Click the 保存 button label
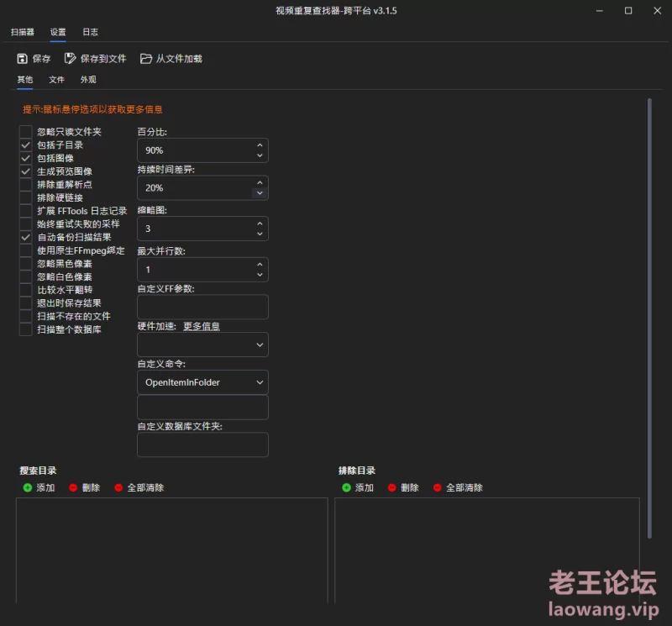The width and height of the screenshot is (672, 626). pyautogui.click(x=41, y=59)
